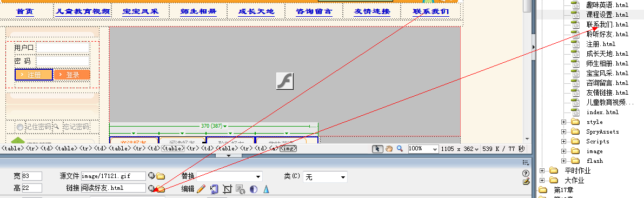This screenshot has height=198, width=644.
Task: Select the Crop image tool
Action: tap(227, 189)
